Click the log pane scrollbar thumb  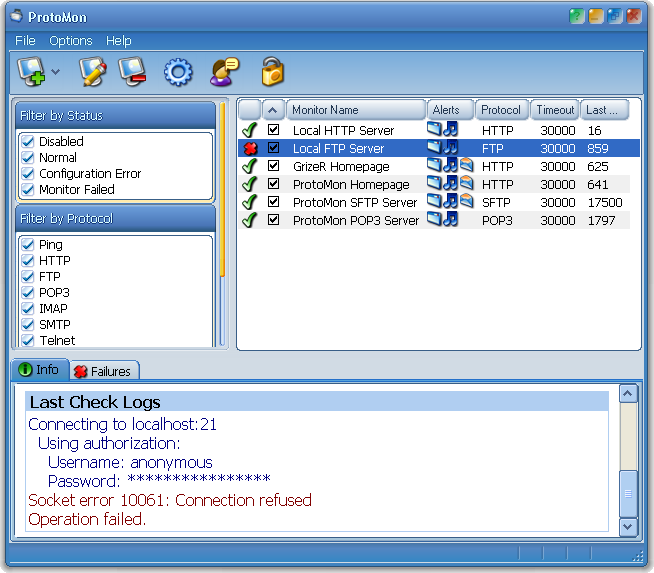click(628, 494)
